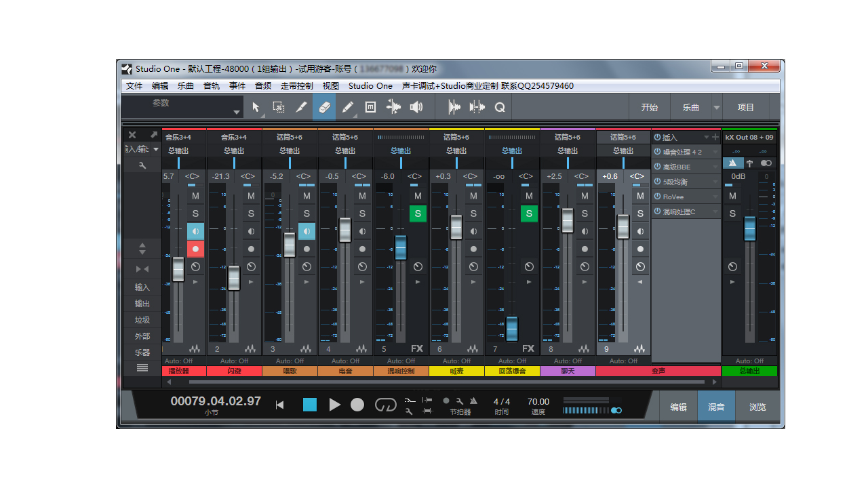Click the wrench icon in the mixer sidebar
The image size is (868, 488).
(142, 165)
